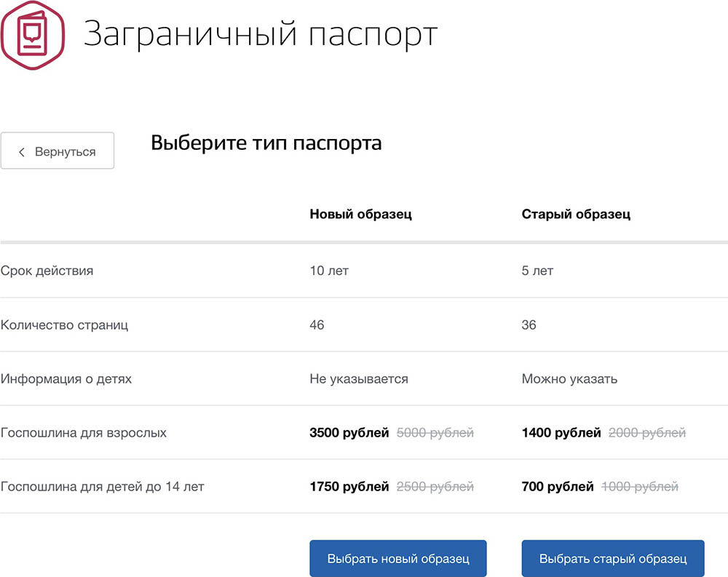This screenshot has width=728, height=577.
Task: Click the '5 лет' validity value
Action: click(537, 271)
